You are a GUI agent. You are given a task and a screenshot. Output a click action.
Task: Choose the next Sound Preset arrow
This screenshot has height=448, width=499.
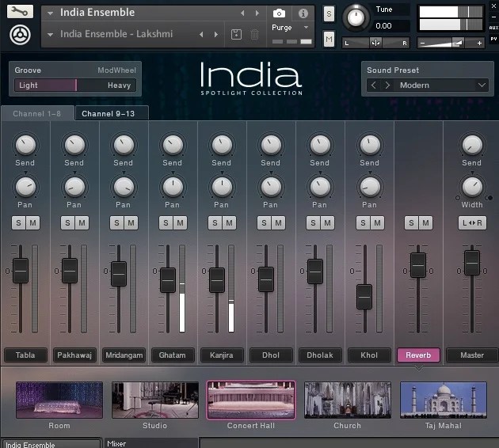tap(387, 85)
